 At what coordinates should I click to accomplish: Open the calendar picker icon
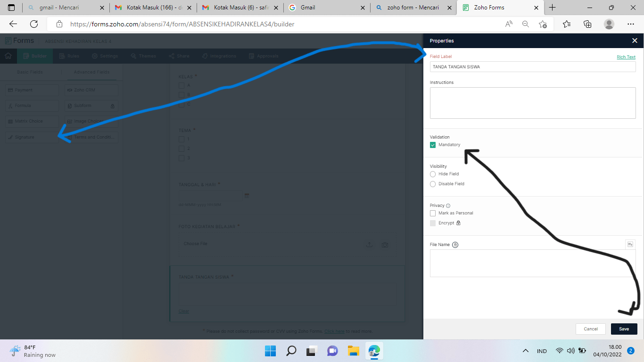[247, 195]
